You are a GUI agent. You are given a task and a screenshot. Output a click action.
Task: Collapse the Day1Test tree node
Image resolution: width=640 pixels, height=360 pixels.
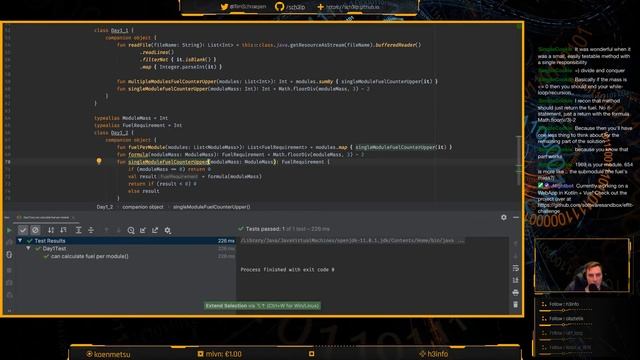tap(28, 248)
